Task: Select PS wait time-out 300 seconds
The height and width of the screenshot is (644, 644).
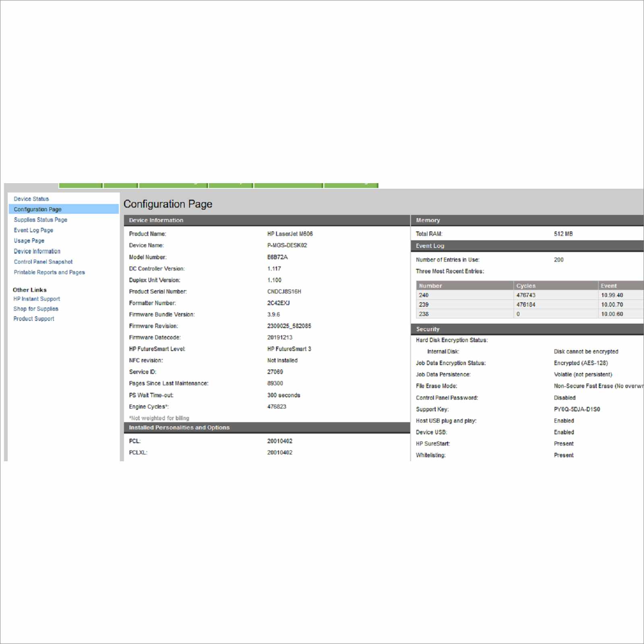Action: tap(284, 395)
